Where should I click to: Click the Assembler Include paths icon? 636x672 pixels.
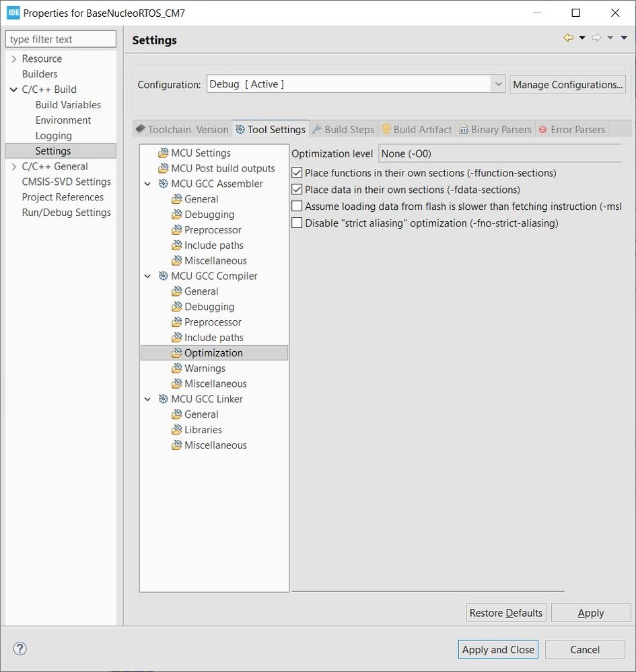176,245
